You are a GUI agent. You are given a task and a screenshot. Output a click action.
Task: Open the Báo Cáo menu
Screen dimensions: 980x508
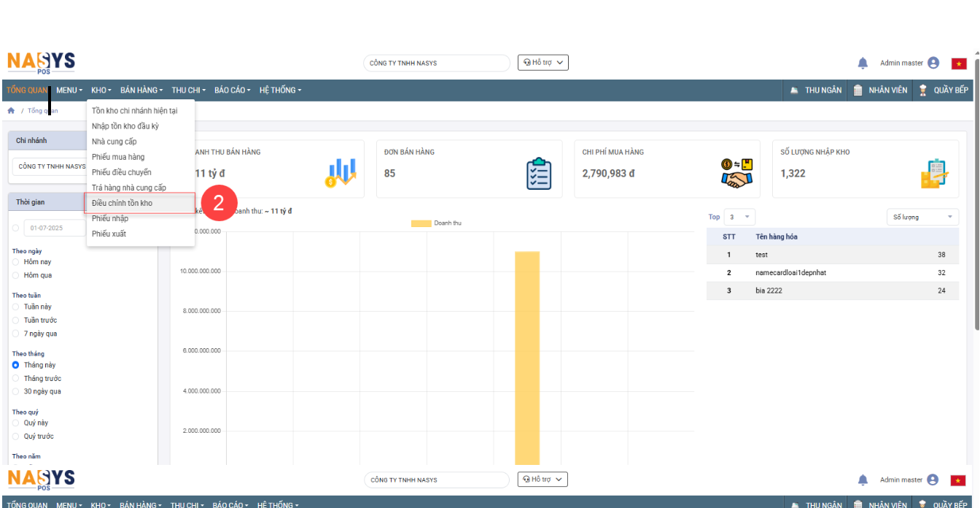232,91
